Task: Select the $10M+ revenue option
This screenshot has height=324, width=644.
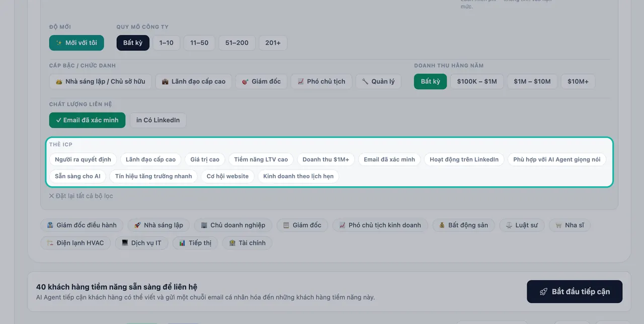Action: tap(578, 82)
